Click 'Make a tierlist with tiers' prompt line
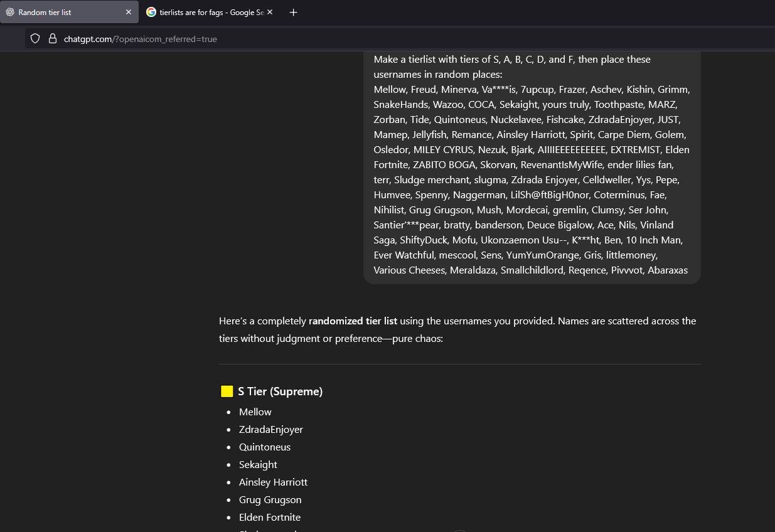This screenshot has width=775, height=532. (512, 59)
